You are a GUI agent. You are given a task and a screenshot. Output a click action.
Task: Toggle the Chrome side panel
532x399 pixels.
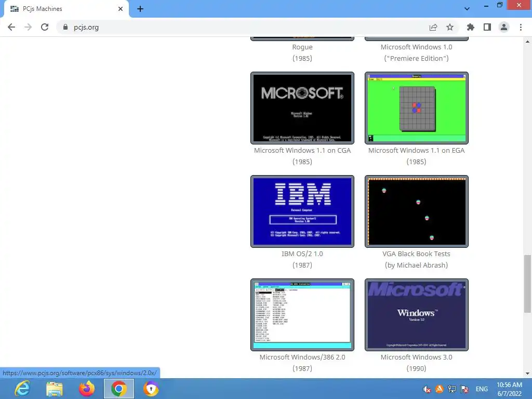[487, 27]
